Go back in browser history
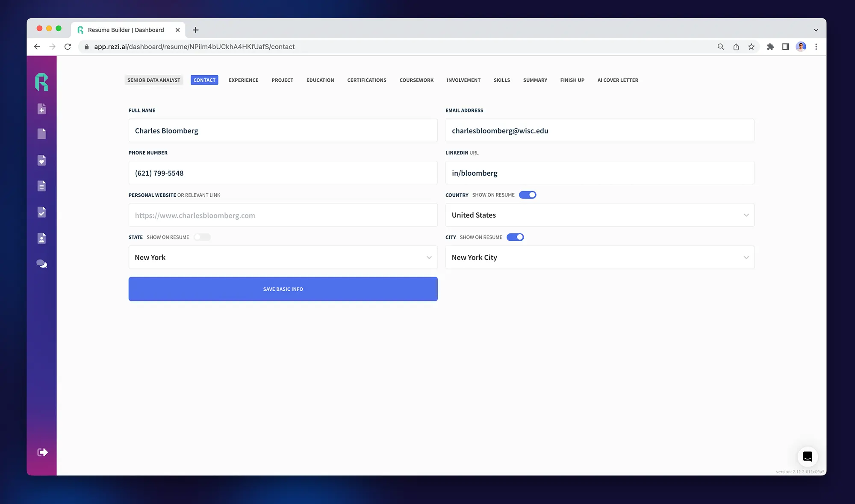Viewport: 855px width, 504px height. 37,47
